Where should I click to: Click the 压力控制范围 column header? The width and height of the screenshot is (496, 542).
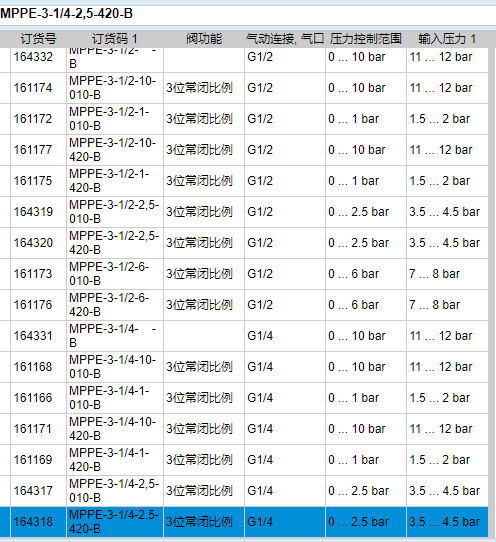click(366, 39)
